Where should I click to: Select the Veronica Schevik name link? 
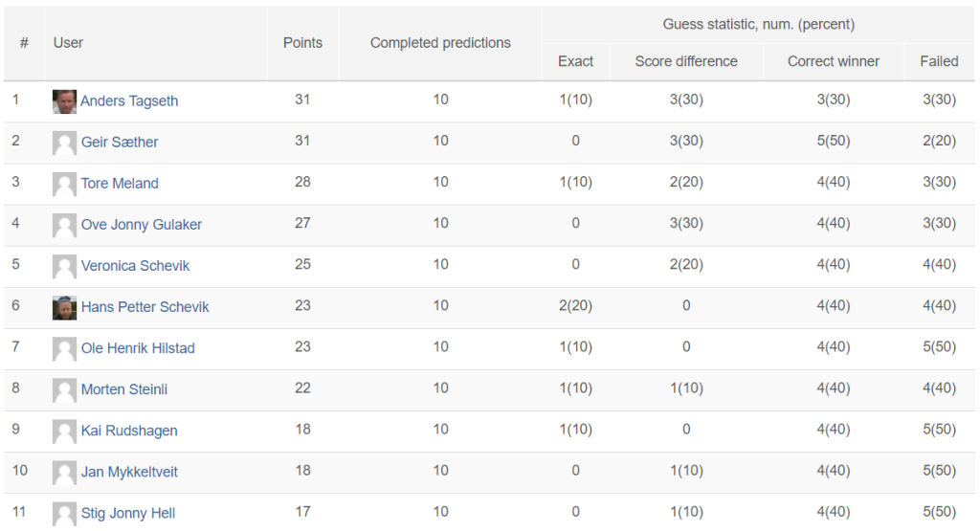click(135, 266)
